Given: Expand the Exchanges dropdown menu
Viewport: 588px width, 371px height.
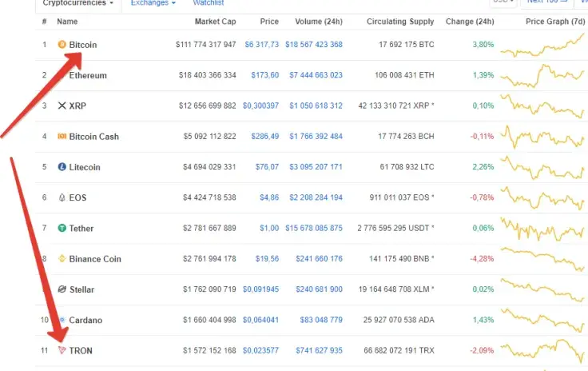Looking at the screenshot, I should 153,3.
